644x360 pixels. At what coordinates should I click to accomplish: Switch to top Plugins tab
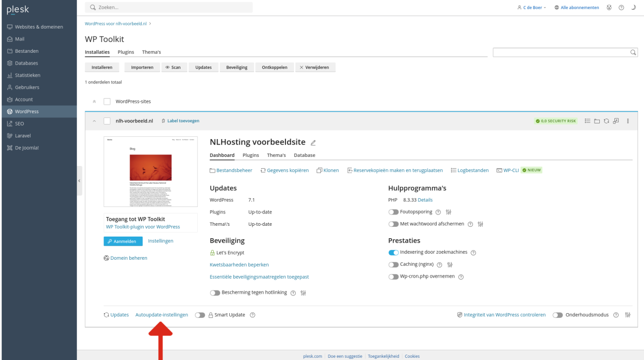125,52
